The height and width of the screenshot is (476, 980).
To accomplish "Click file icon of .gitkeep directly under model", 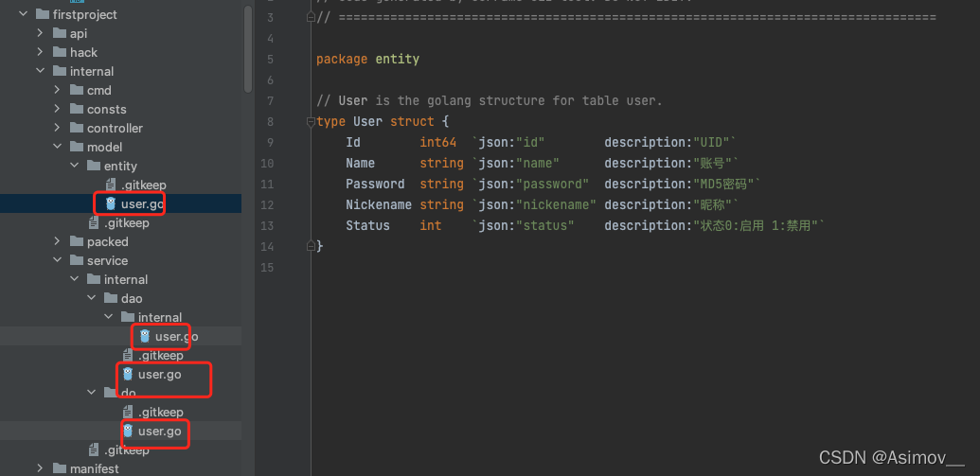I will pos(94,222).
